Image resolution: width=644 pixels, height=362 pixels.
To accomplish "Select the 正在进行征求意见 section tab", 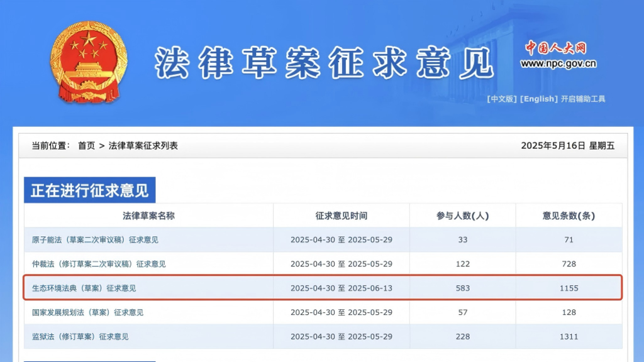I will [89, 190].
